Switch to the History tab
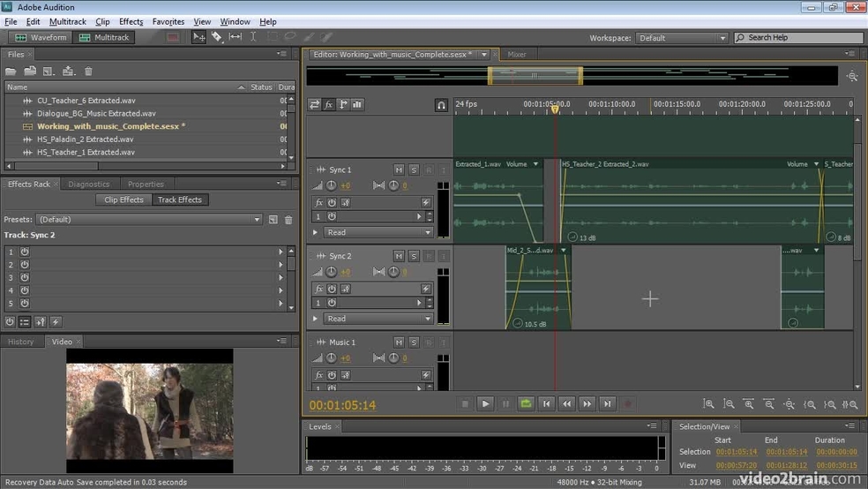Image resolution: width=868 pixels, height=489 pixels. click(21, 342)
